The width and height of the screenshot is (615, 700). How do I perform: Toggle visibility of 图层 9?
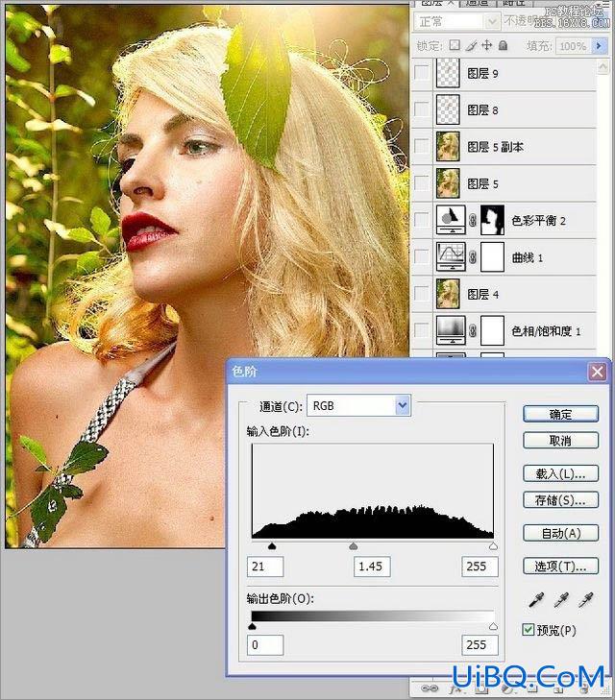click(x=421, y=73)
